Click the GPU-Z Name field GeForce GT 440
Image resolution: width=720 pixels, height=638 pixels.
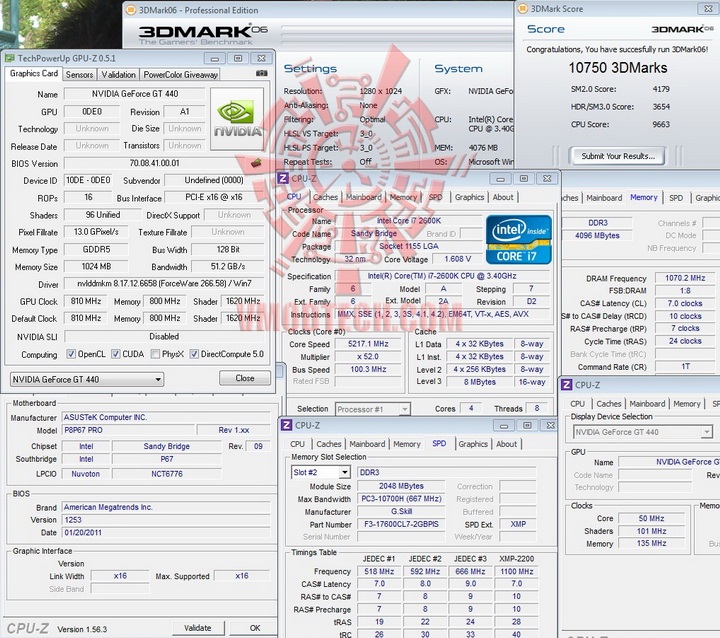(135, 94)
